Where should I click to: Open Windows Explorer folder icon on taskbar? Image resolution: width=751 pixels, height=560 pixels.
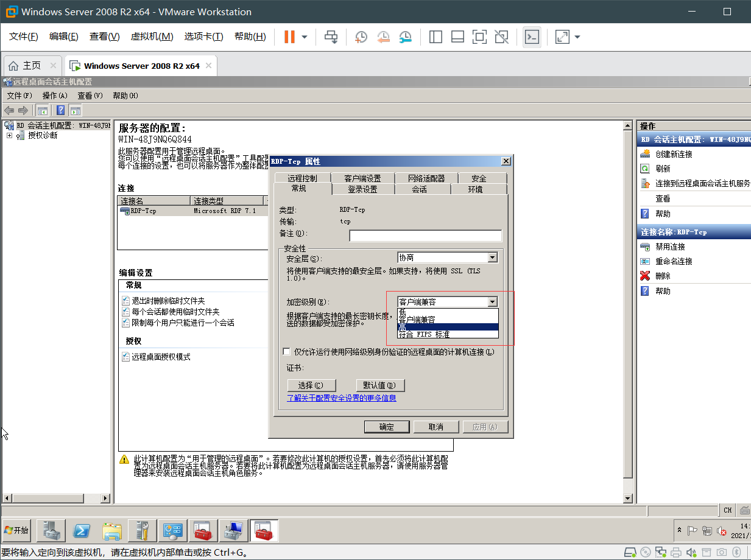[x=112, y=531]
